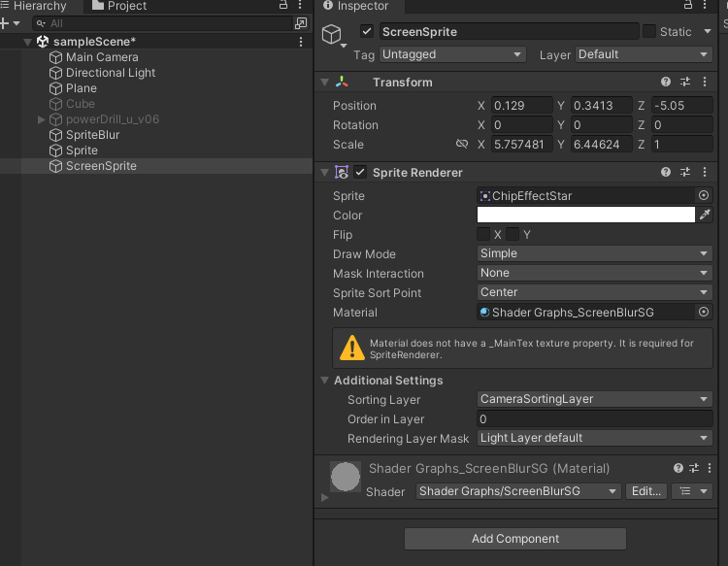Click the Color eyedropper icon

tap(706, 215)
